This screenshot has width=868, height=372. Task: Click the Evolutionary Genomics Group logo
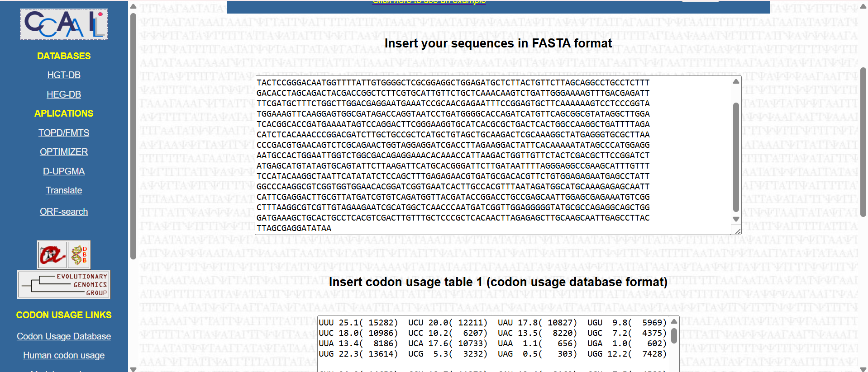[64, 284]
